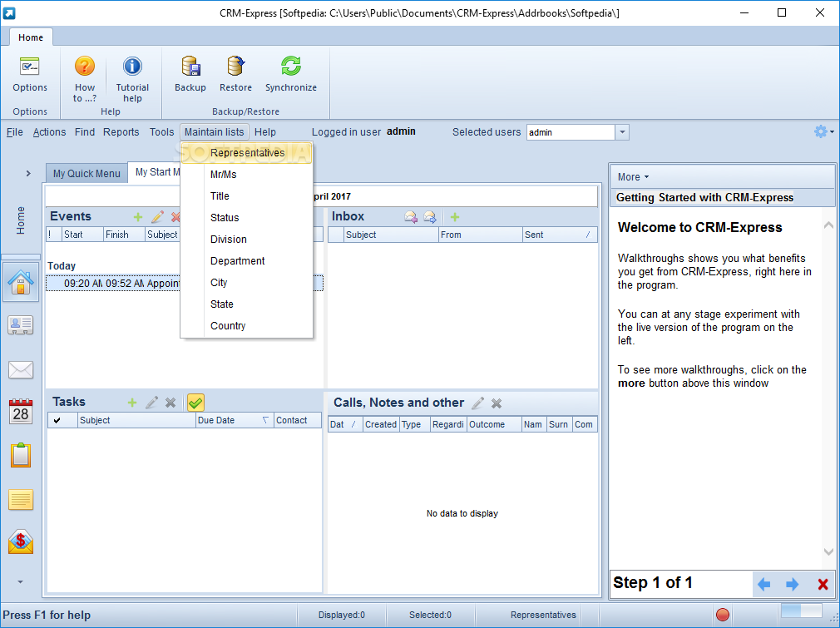Go to previous walkthrough step arrow
The image size is (840, 628).
[x=764, y=584]
